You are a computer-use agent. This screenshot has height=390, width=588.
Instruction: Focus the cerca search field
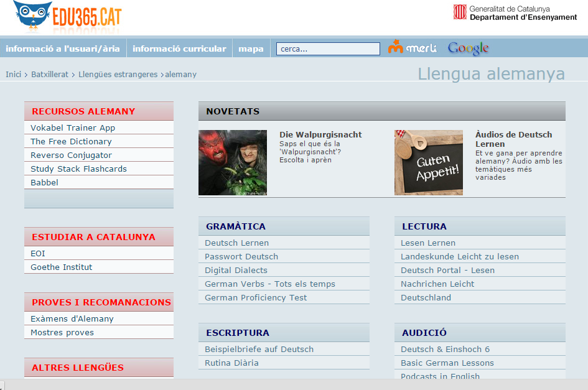[328, 49]
